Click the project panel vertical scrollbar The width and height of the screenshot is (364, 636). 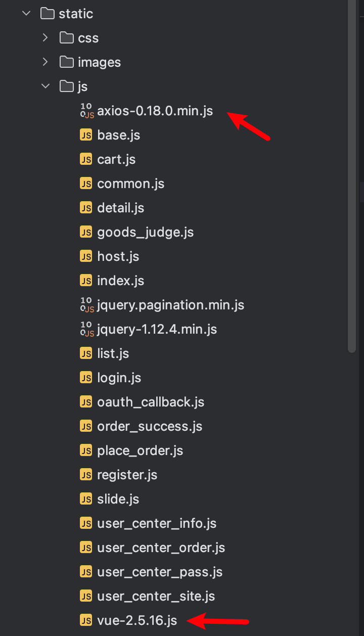tap(352, 177)
